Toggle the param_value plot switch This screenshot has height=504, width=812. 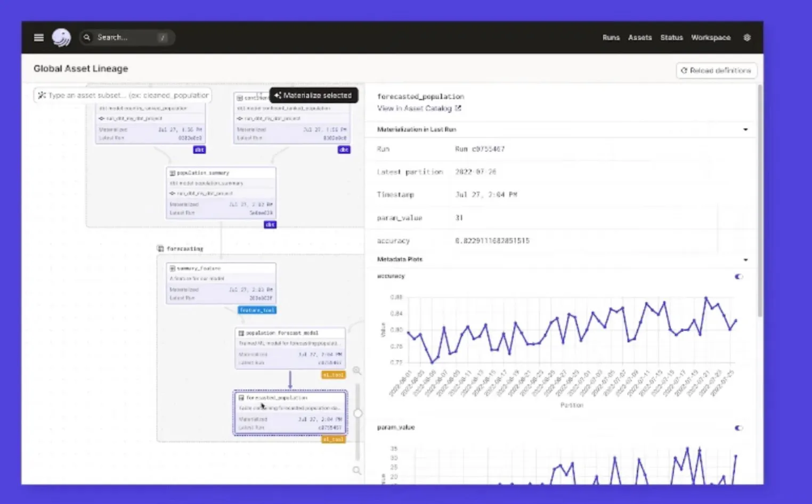coord(738,428)
